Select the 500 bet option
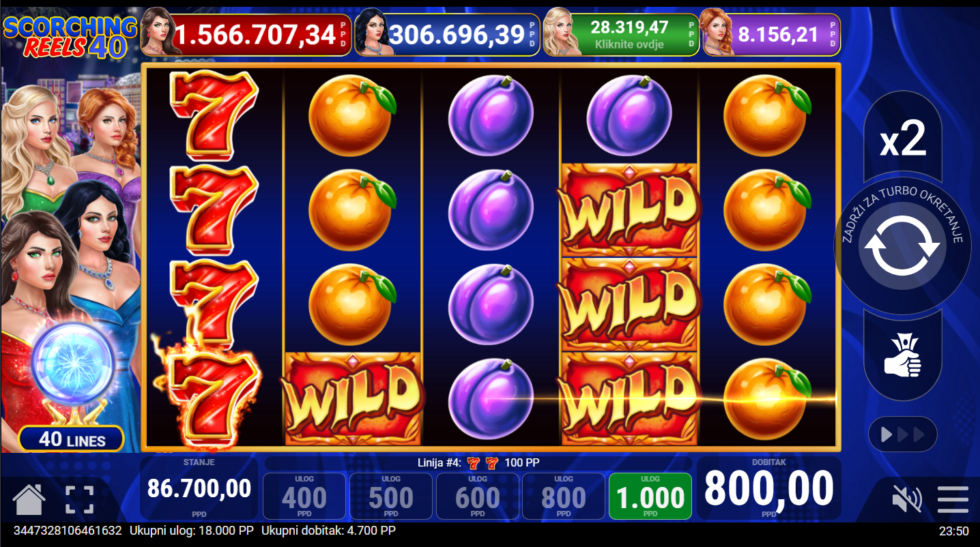The width and height of the screenshot is (980, 547). [x=391, y=497]
